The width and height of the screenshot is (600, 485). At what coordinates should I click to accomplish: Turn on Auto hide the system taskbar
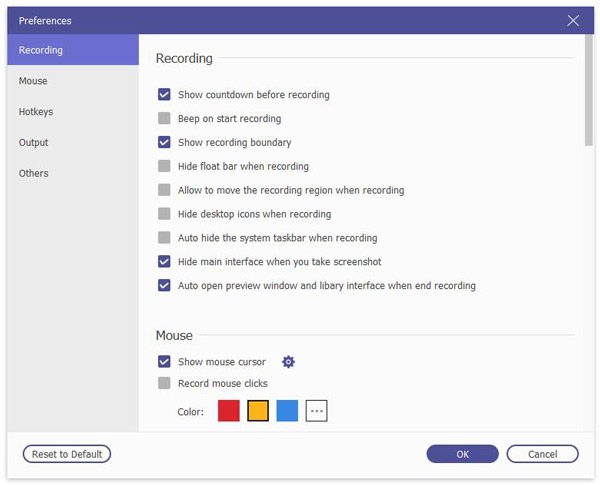(x=164, y=238)
